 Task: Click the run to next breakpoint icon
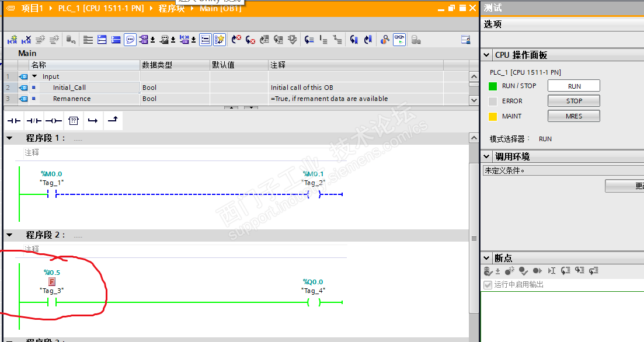coord(537,271)
